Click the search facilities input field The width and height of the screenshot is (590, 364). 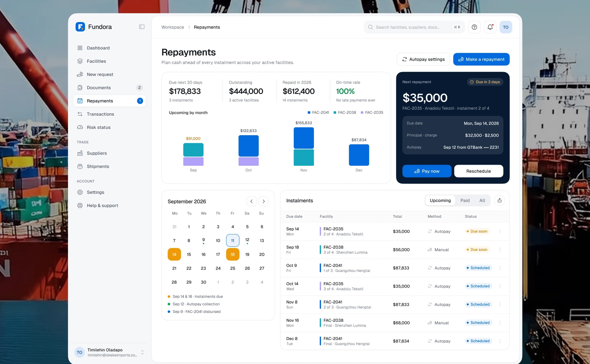coord(414,27)
